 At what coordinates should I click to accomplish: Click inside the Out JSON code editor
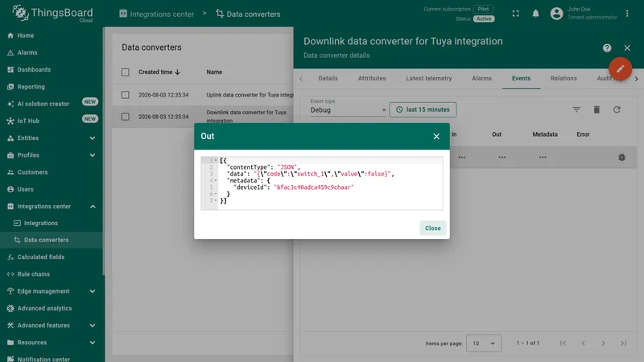(x=322, y=183)
